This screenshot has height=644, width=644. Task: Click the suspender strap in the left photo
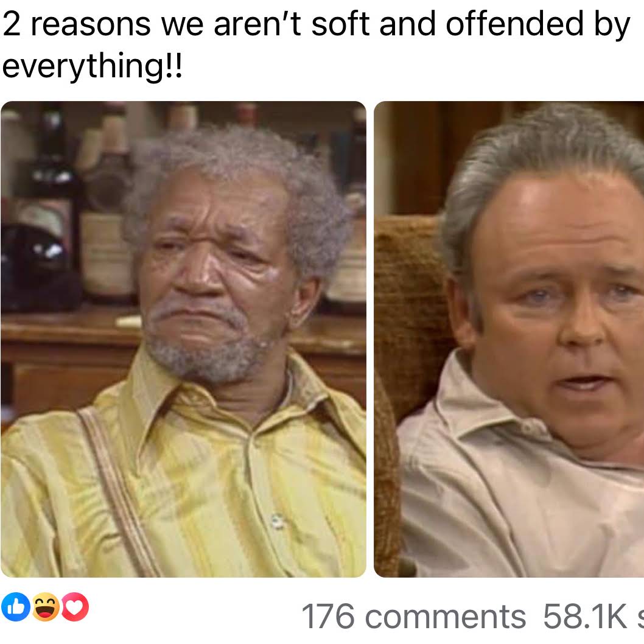(x=119, y=493)
